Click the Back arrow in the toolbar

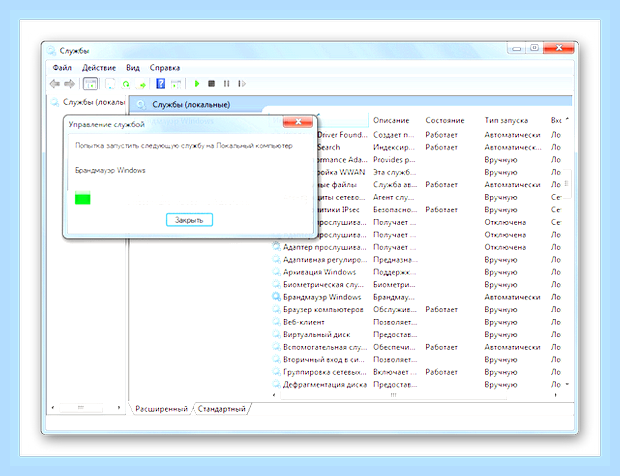[x=55, y=84]
